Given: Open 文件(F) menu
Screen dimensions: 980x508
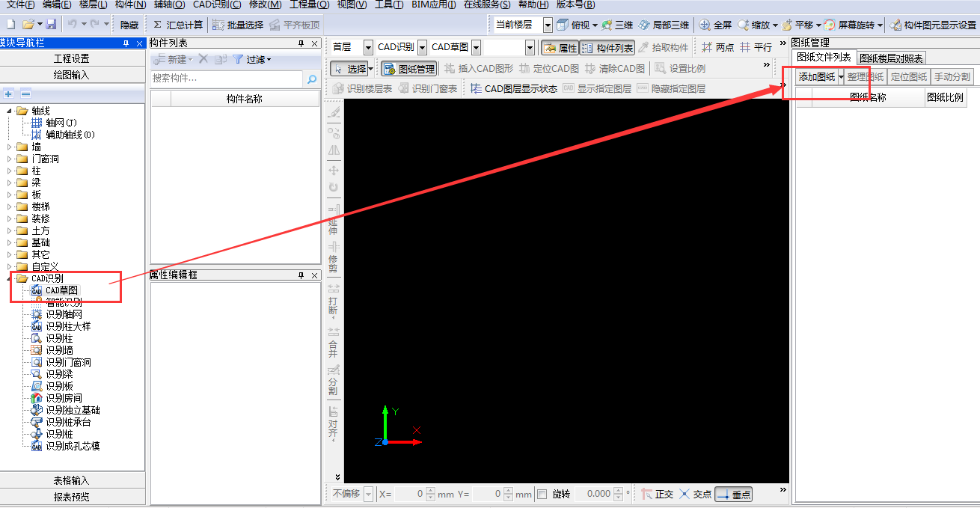Looking at the screenshot, I should click(x=20, y=4).
